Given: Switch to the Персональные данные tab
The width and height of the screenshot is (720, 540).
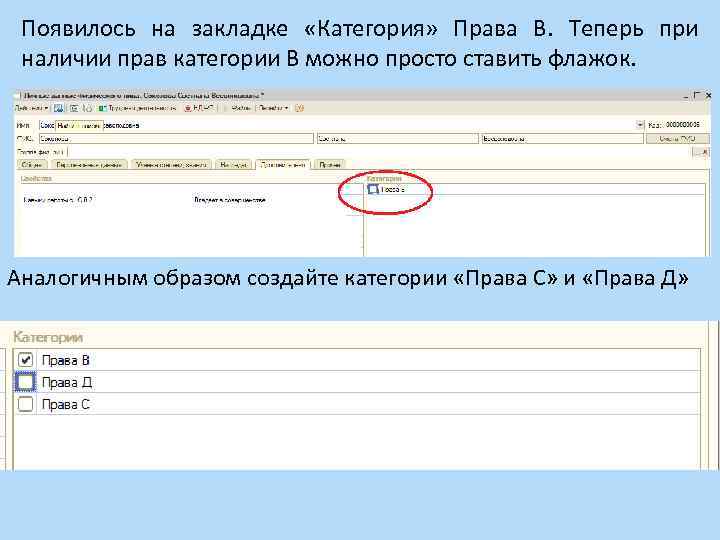Looking at the screenshot, I should [89, 164].
